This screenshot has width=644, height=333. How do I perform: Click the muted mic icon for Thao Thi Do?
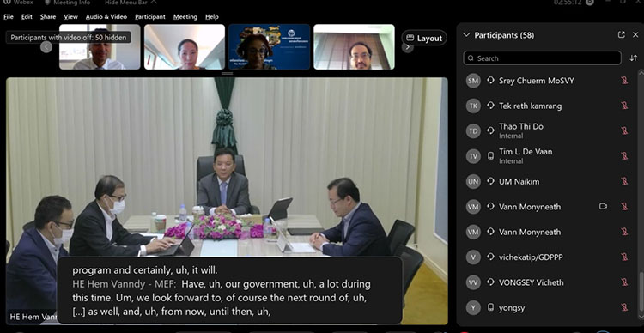click(624, 130)
